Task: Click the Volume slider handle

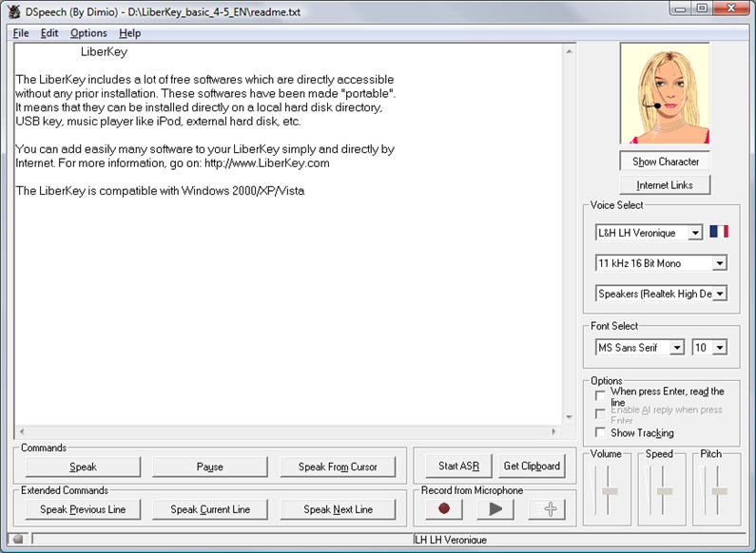Action: (610, 491)
